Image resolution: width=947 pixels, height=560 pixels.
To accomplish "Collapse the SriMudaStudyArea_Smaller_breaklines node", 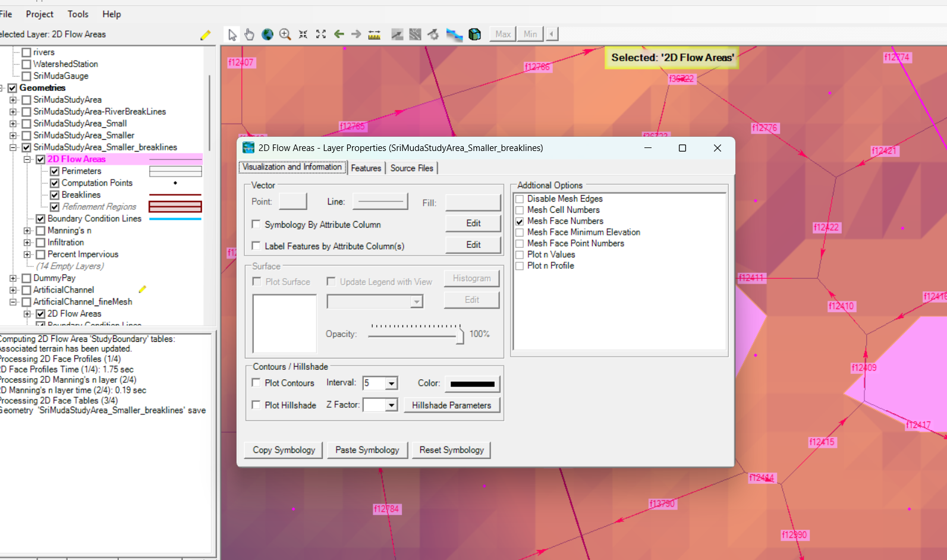I will point(13,147).
